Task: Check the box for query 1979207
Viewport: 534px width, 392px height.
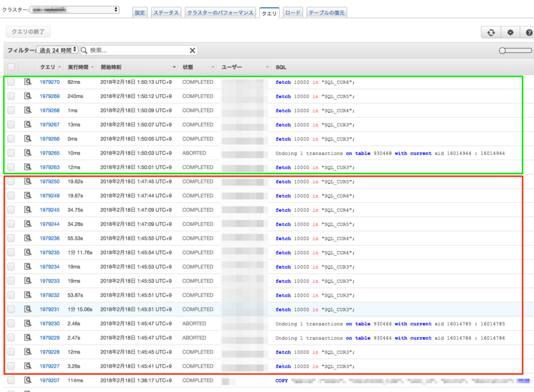Action: pos(11,380)
